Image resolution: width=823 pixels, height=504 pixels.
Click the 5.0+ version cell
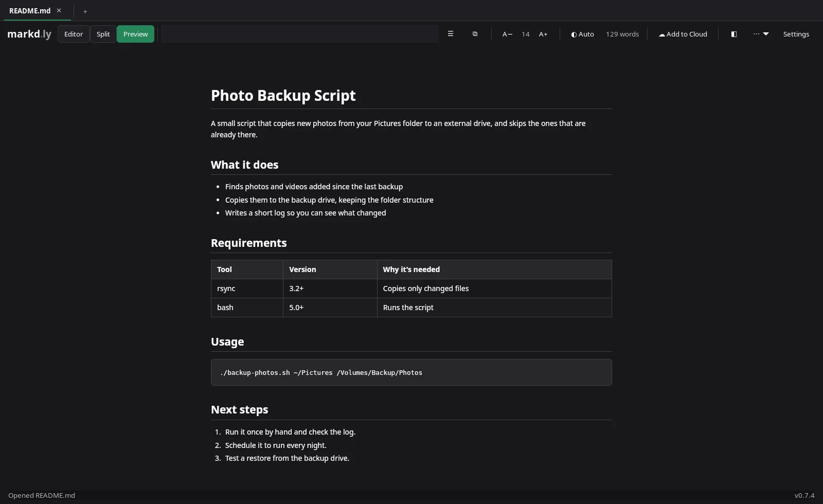pyautogui.click(x=330, y=308)
